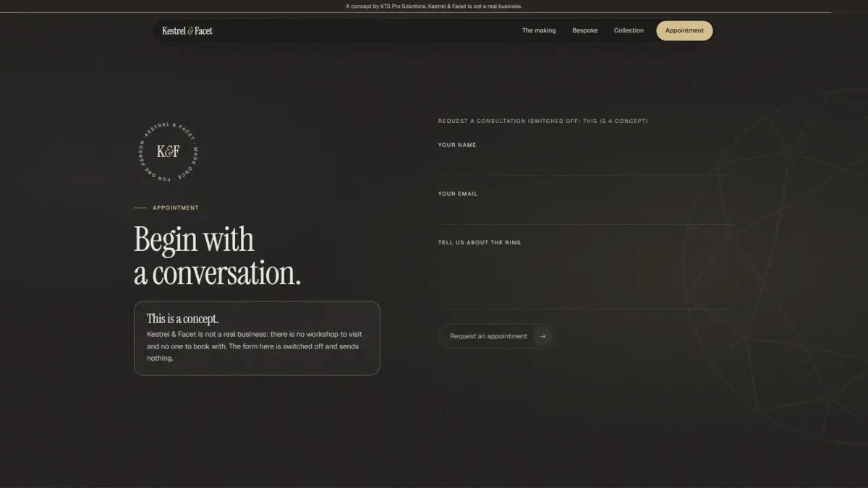Click the YOUR NAME field label
This screenshot has height=488, width=868.
[x=457, y=145]
